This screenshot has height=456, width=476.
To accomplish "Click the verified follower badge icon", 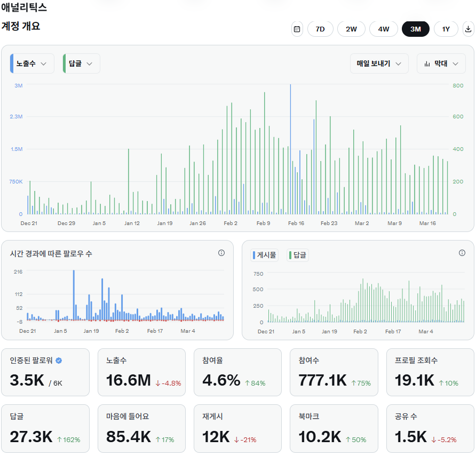I will pos(59,361).
